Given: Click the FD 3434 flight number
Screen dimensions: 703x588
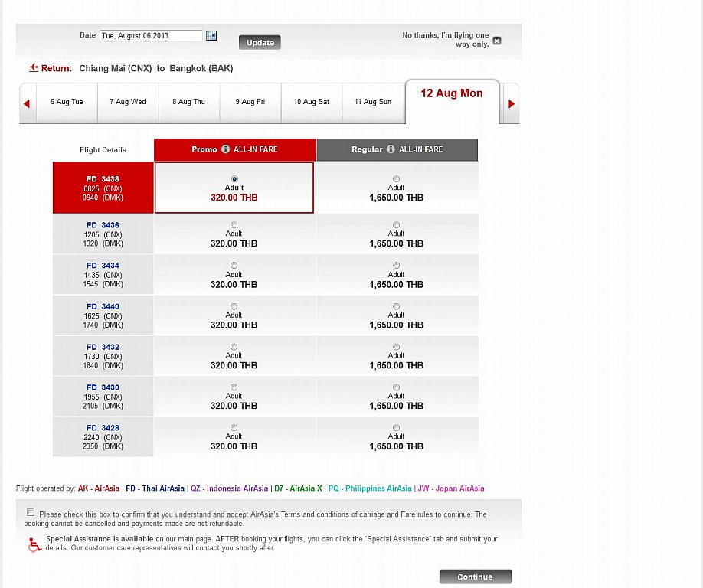Looking at the screenshot, I should [x=103, y=266].
